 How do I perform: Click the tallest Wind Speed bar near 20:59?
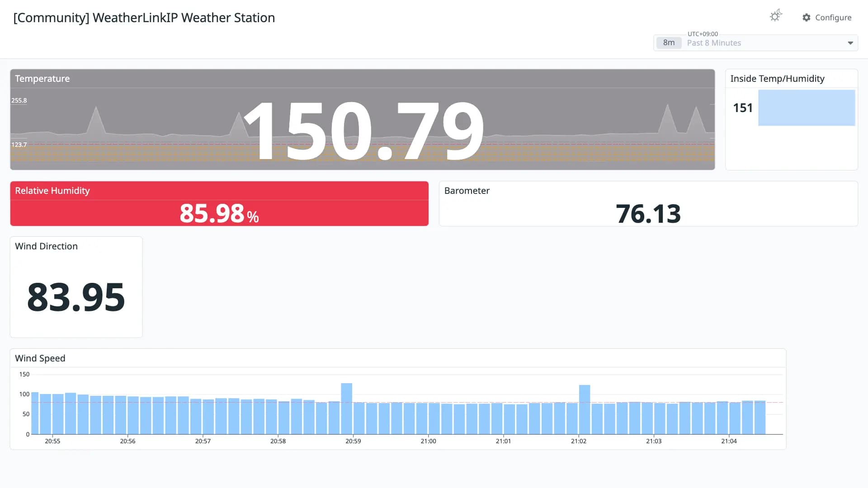coord(346,408)
